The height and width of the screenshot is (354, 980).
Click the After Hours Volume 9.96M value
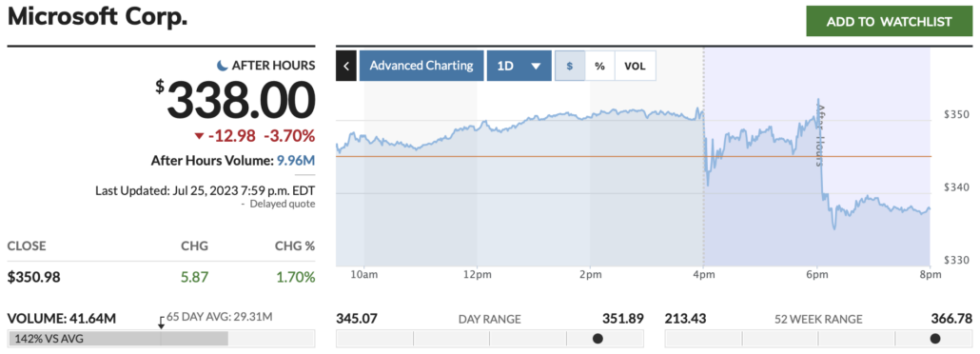point(296,161)
